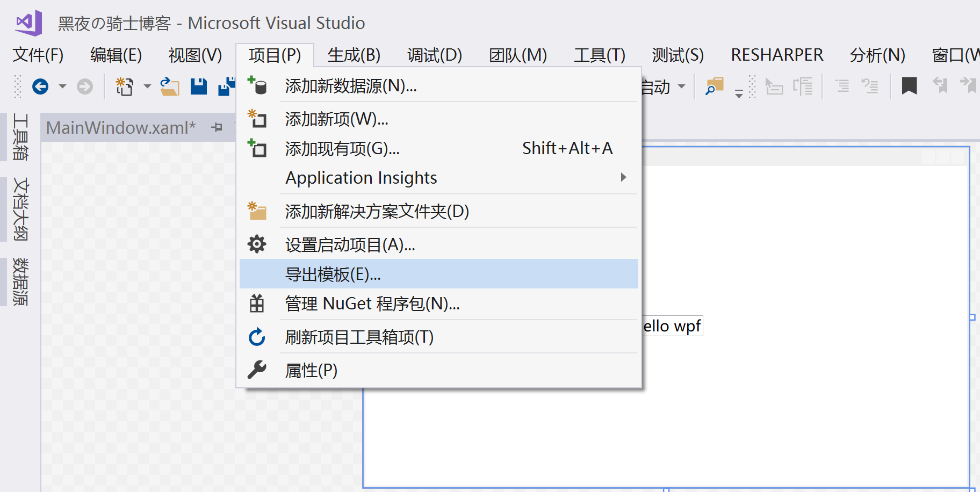Click the Save floppy disk icon
The height and width of the screenshot is (492, 980).
tap(199, 86)
